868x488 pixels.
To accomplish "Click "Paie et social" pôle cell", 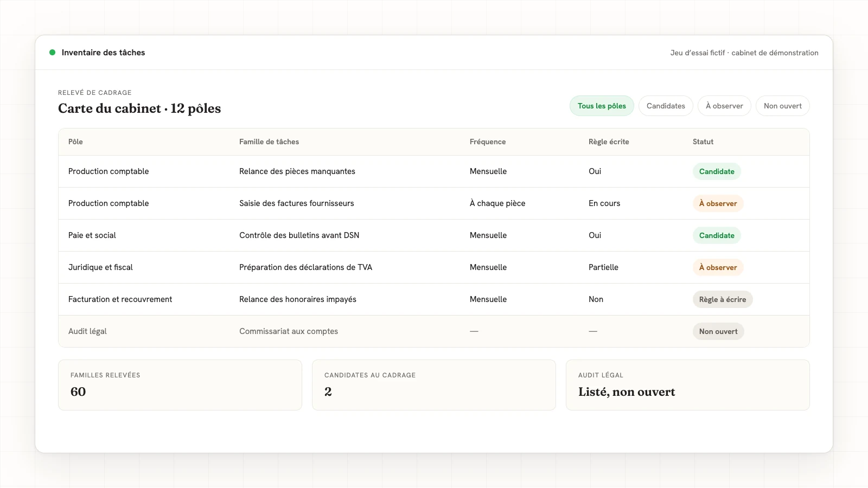I will tap(92, 235).
